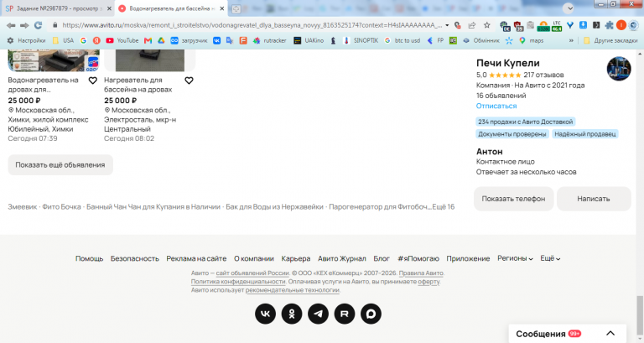Screen dimensions: 644x343
Task: Bookmark this page with the star icon
Action: [x=487, y=25]
